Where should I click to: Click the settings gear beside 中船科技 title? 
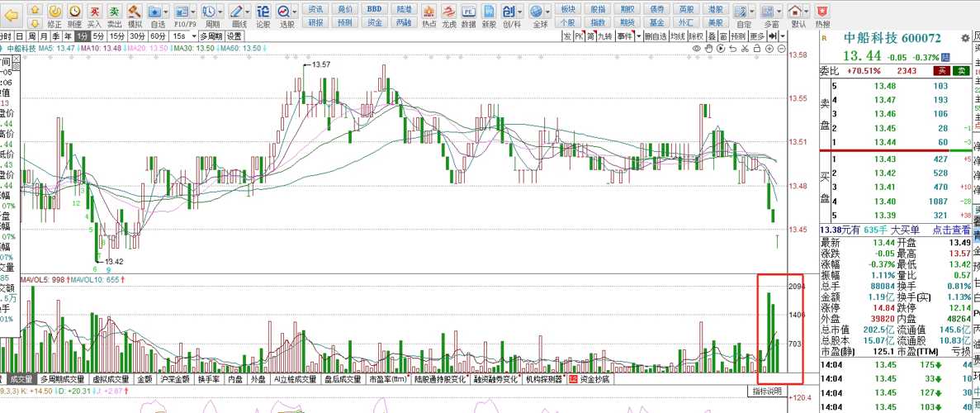(965, 39)
